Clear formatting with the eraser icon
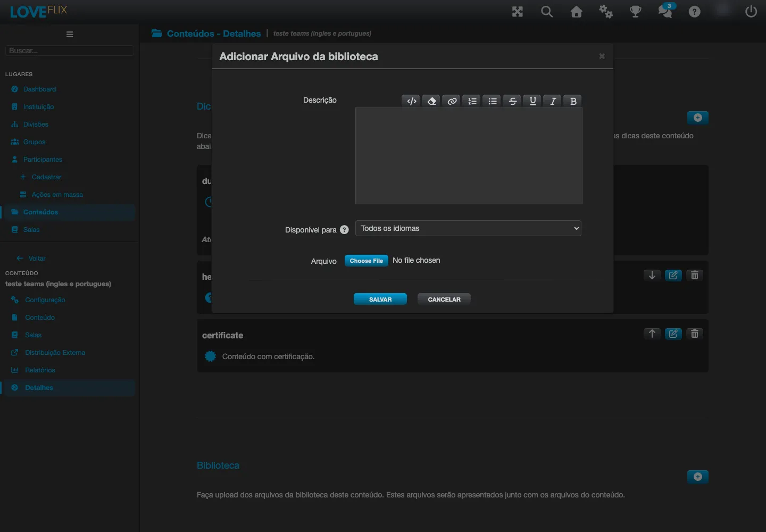This screenshot has height=532, width=766. tap(432, 101)
